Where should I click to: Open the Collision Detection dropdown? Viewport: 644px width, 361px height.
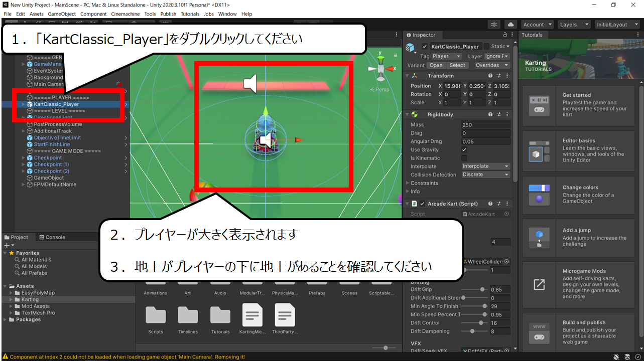point(485,174)
